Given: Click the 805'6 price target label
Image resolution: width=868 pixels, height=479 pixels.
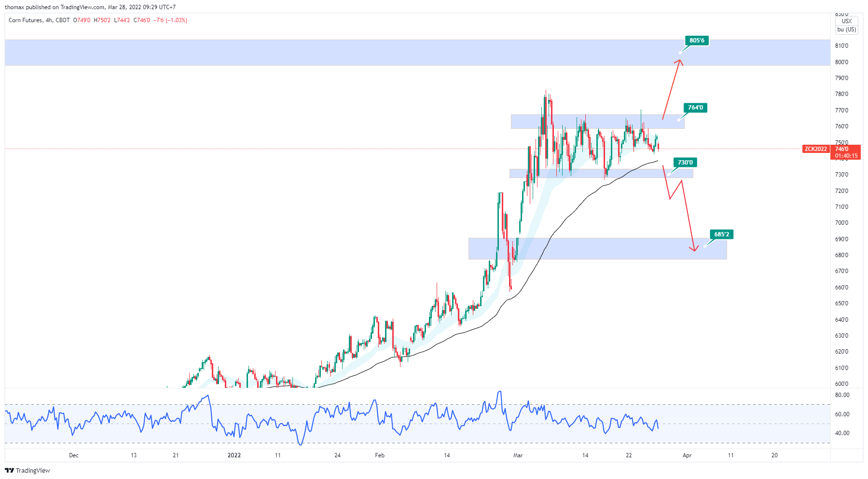Looking at the screenshot, I should (697, 41).
